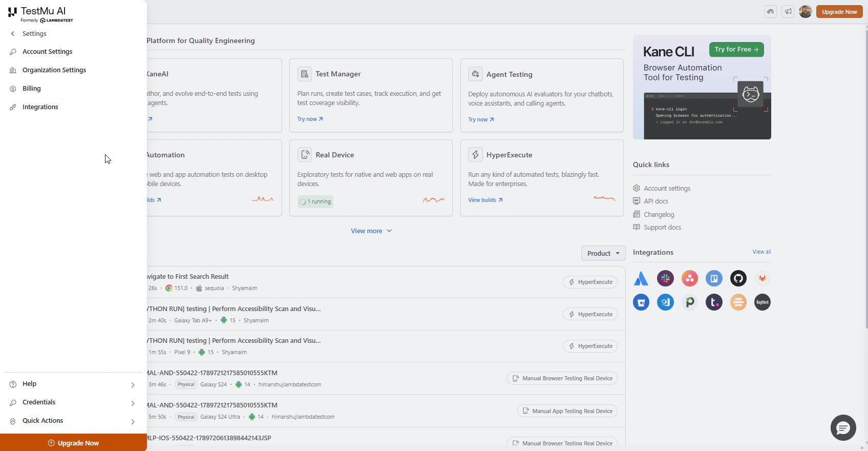Click the Agent Testing card icon
This screenshot has height=451, width=868.
(x=475, y=74)
